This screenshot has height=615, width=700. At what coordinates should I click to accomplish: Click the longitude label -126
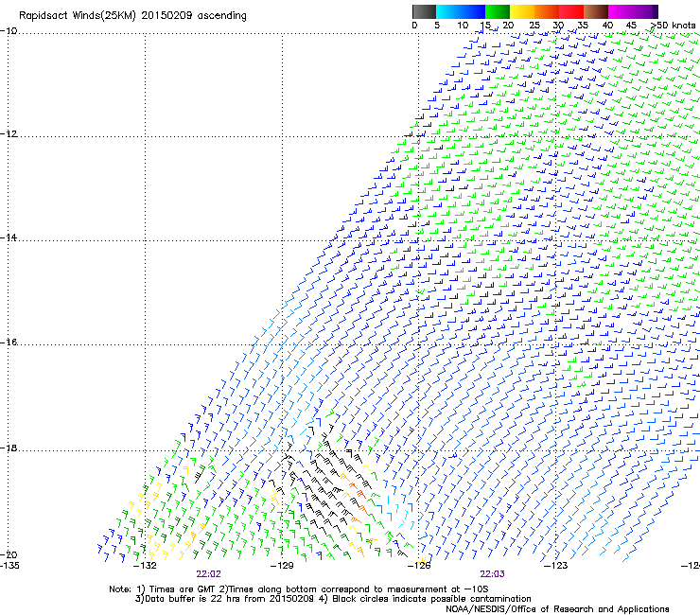(419, 566)
